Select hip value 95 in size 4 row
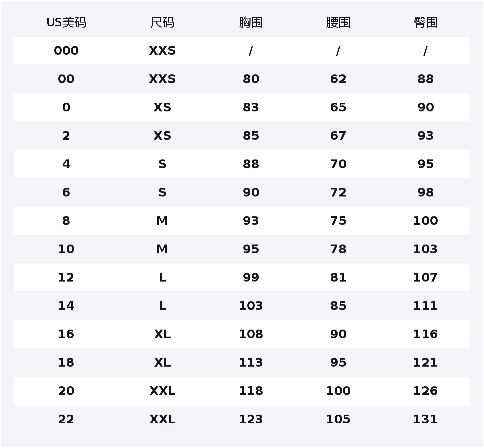The image size is (484, 448). pyautogui.click(x=425, y=164)
